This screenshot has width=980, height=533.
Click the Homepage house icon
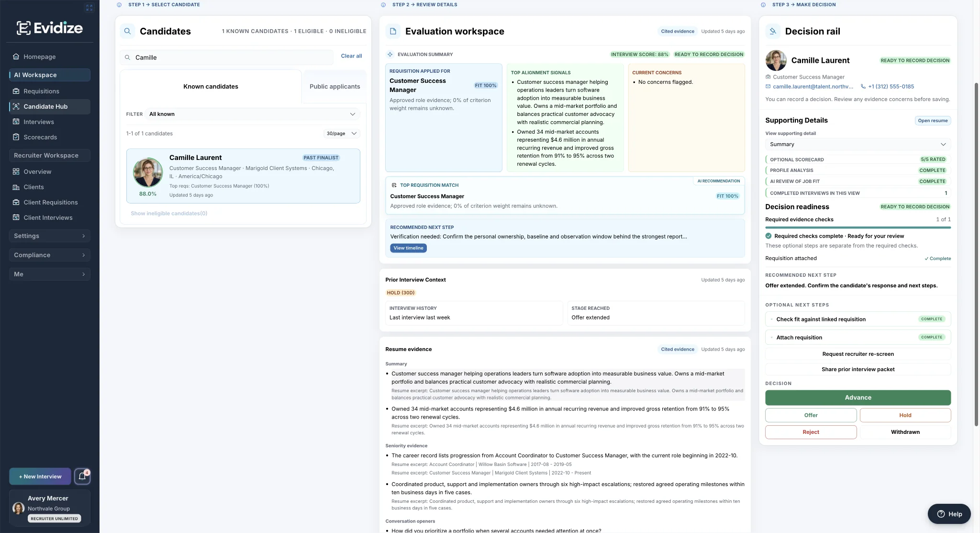[16, 57]
